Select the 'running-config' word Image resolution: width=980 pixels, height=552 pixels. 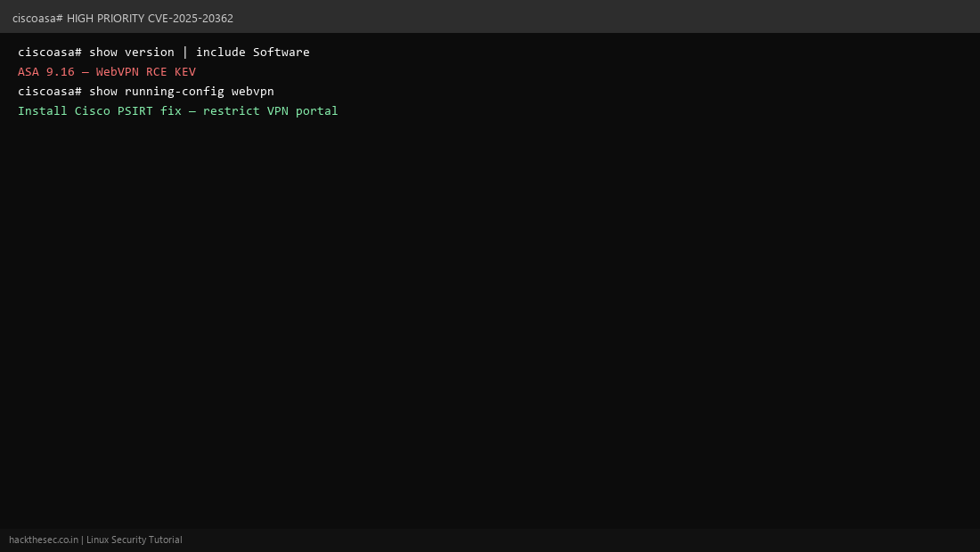click(174, 91)
